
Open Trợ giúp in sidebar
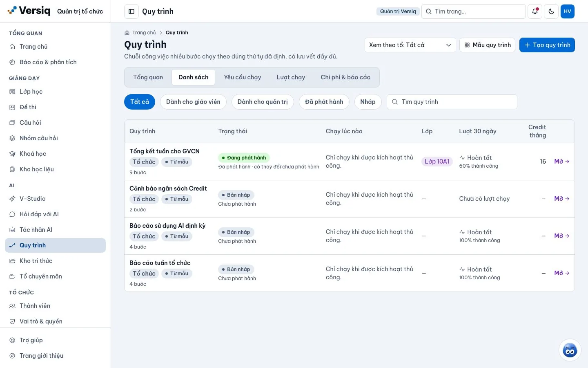pyautogui.click(x=55, y=340)
